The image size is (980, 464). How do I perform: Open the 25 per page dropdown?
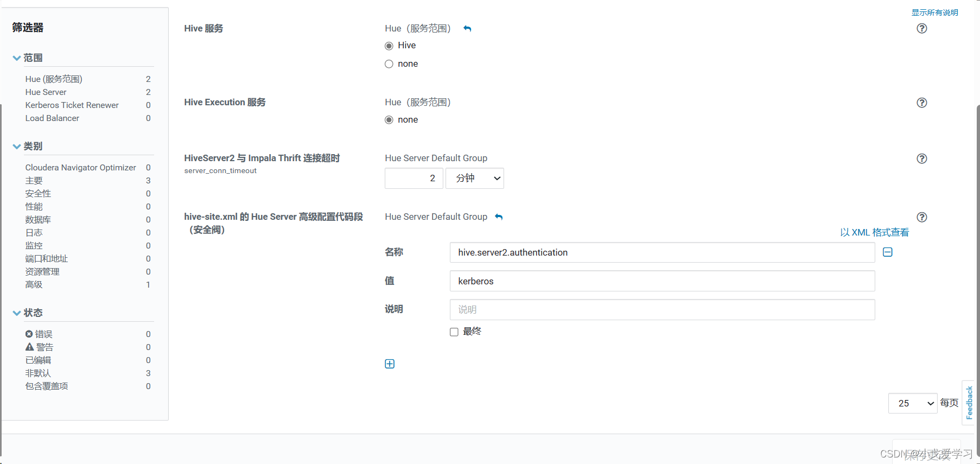pos(913,403)
